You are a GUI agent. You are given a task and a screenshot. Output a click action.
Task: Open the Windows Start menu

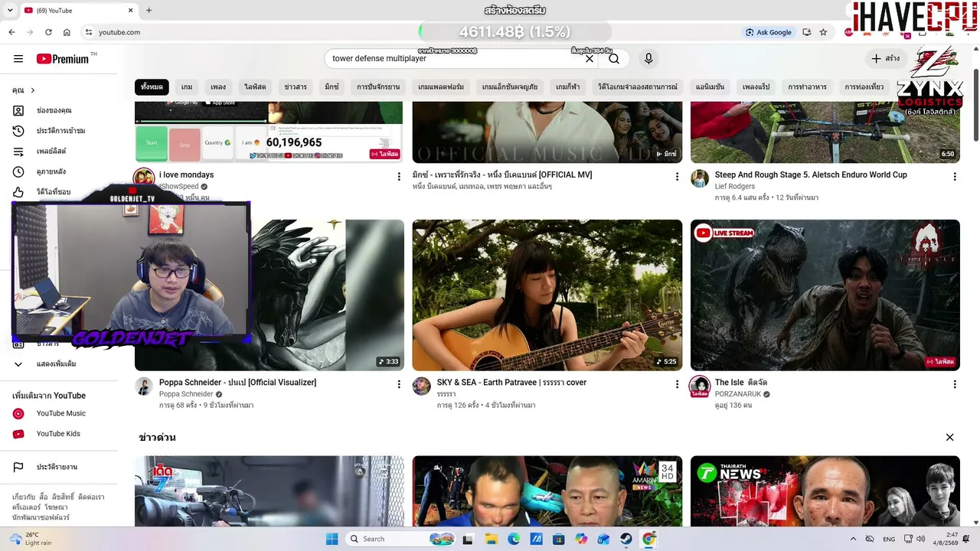[332, 539]
